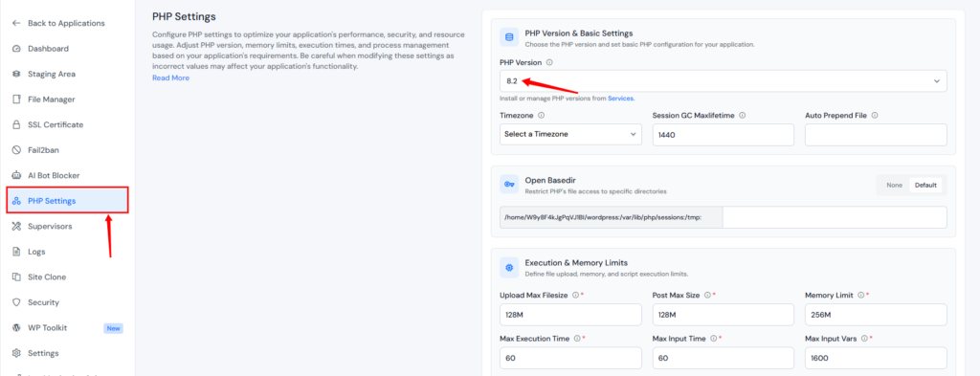980x376 pixels.
Task: Open the Staging Area menu item
Action: click(52, 74)
